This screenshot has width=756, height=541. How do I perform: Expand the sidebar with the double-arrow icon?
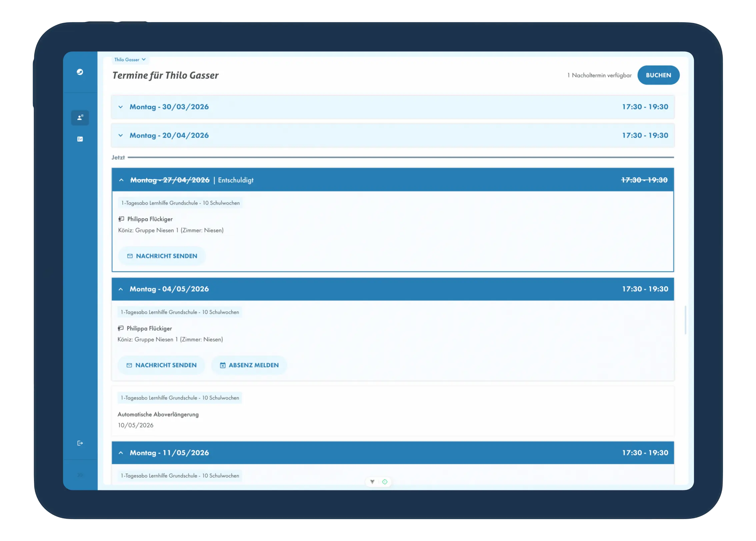coord(80,475)
